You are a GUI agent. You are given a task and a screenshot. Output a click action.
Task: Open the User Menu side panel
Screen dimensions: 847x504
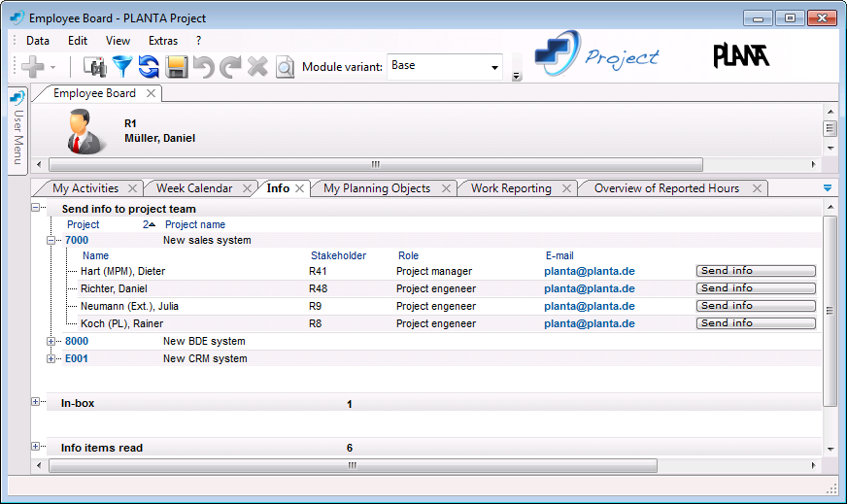(17, 131)
